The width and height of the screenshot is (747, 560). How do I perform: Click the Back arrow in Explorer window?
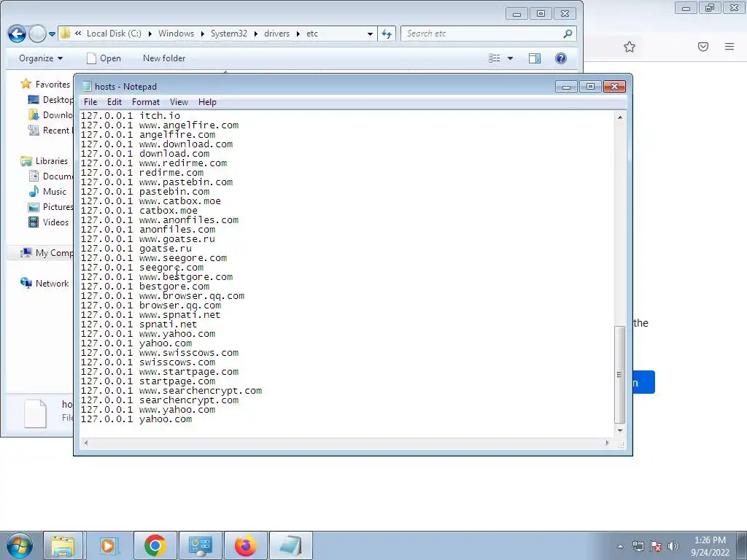(17, 34)
